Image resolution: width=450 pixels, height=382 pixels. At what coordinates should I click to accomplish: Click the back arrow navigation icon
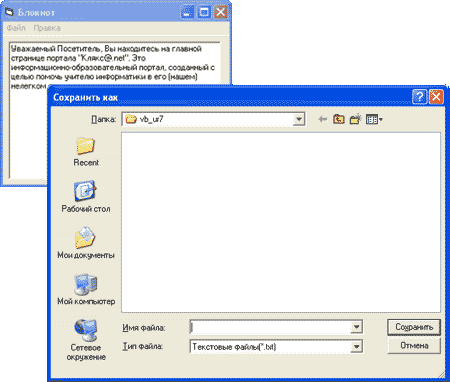coord(322,119)
